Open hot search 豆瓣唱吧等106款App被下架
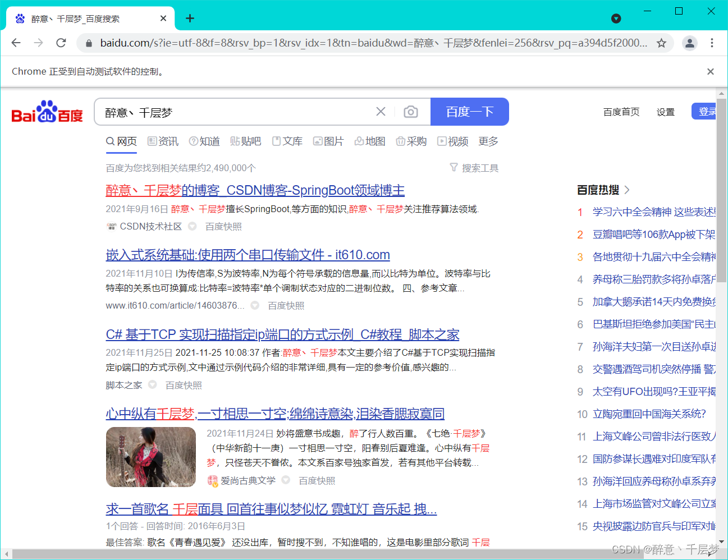Viewport: 728px width, 560px height. tap(654, 234)
